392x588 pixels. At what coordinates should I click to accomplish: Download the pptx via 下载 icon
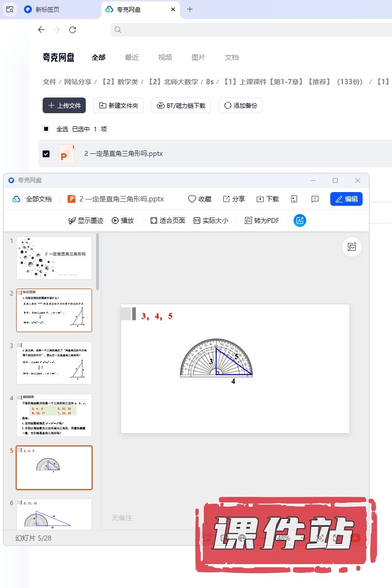pos(260,199)
